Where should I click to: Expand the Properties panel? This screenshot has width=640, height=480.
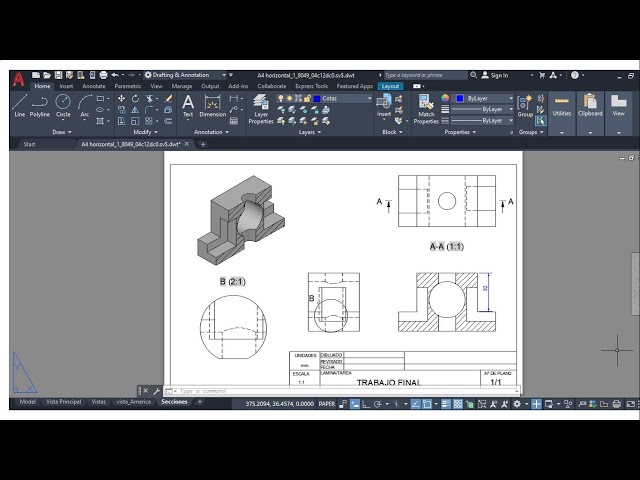[460, 132]
